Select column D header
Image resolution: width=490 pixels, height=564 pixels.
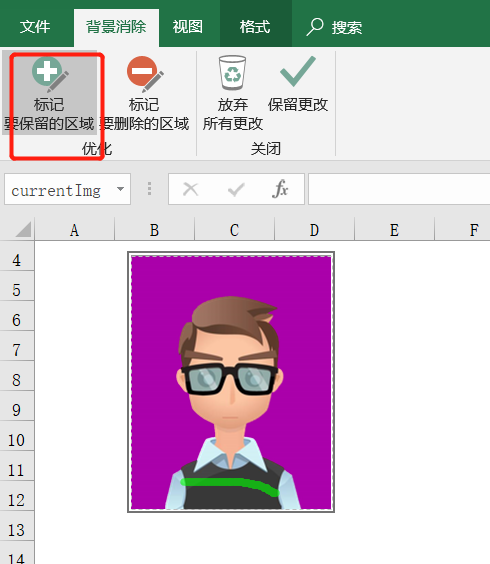314,229
